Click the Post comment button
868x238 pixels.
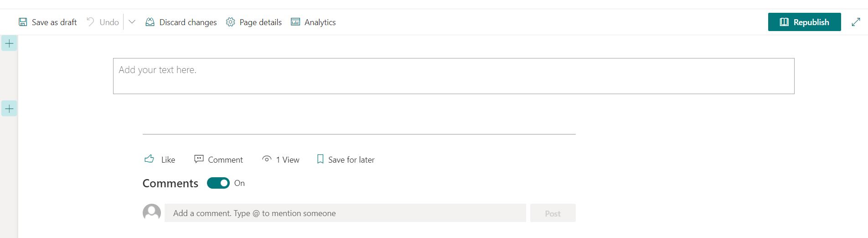(553, 213)
